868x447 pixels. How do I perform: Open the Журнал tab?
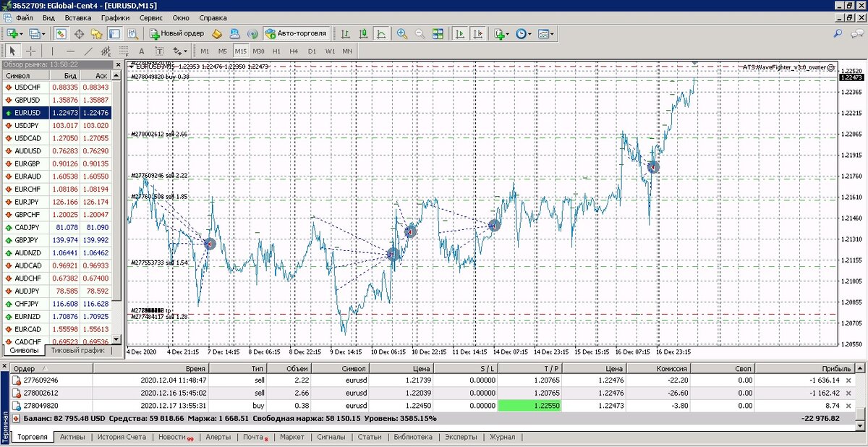coord(503,437)
